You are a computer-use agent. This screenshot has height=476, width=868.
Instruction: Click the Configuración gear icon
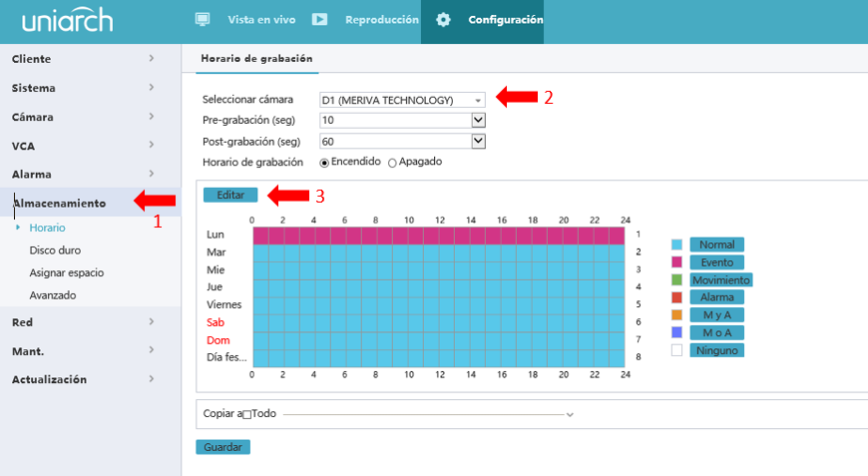pos(443,20)
